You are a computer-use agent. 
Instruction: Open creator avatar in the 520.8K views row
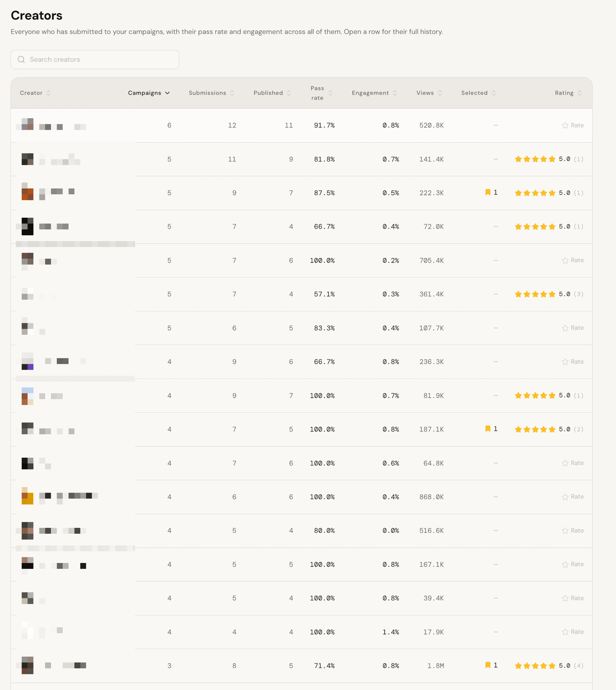[28, 124]
